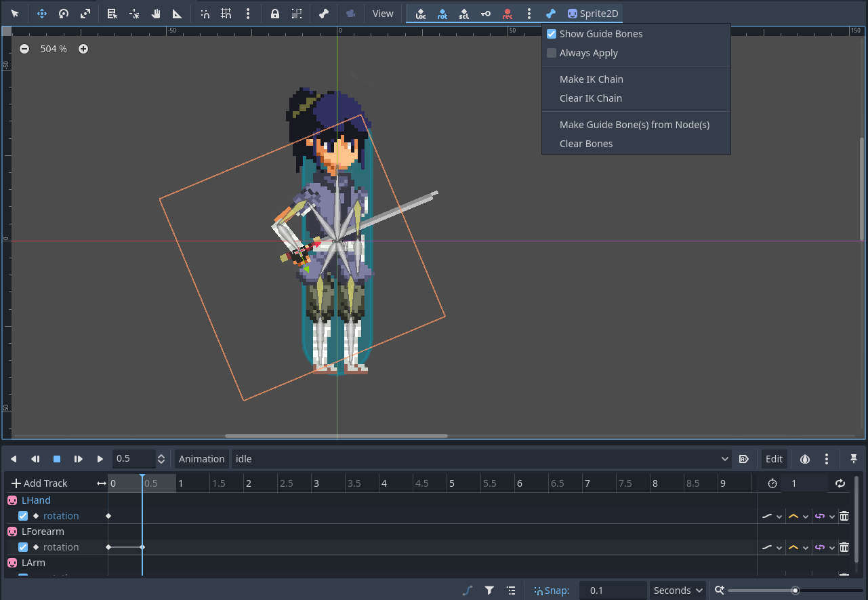Toggle the LHand rotation track checkbox
868x600 pixels.
coord(22,515)
